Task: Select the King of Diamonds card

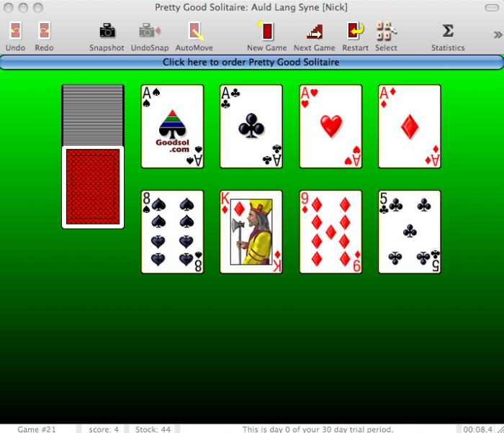Action: pyautogui.click(x=251, y=232)
